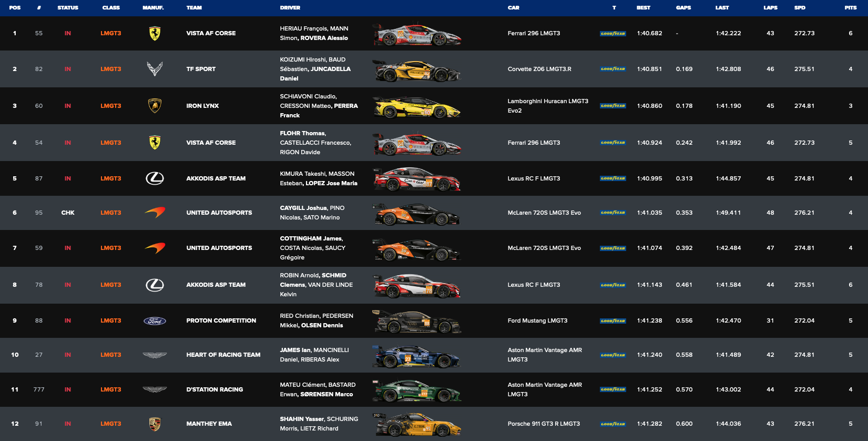
Task: Click the Corvette logo for TF Sport
Action: point(155,69)
